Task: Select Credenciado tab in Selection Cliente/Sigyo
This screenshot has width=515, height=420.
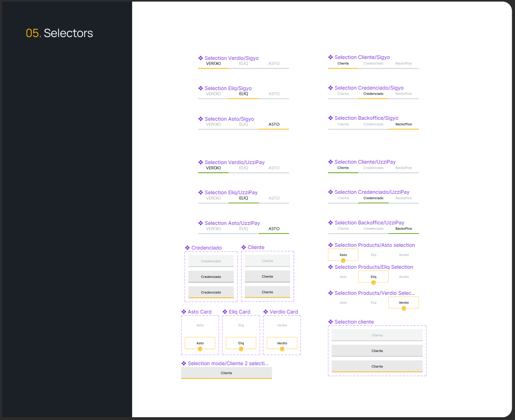Action: (373, 64)
